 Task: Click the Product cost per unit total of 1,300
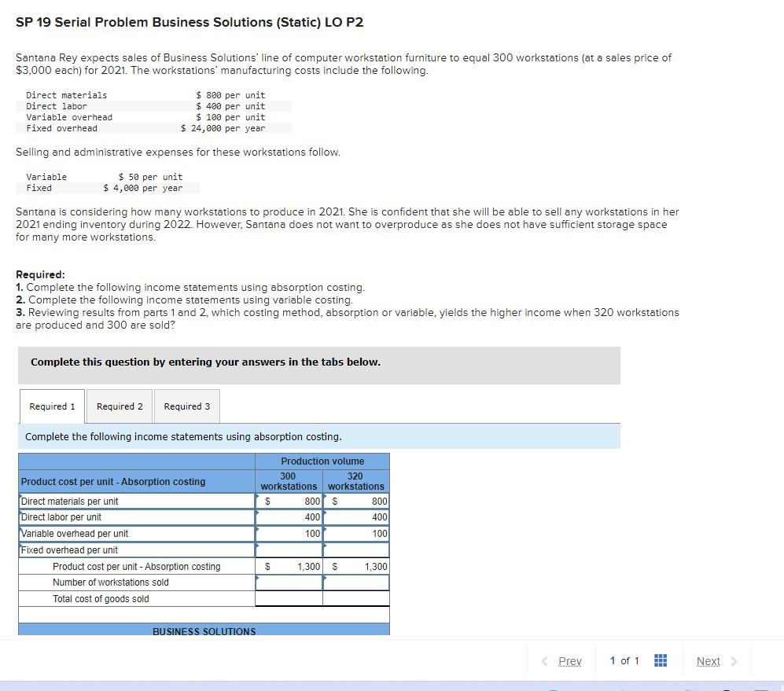pos(307,566)
